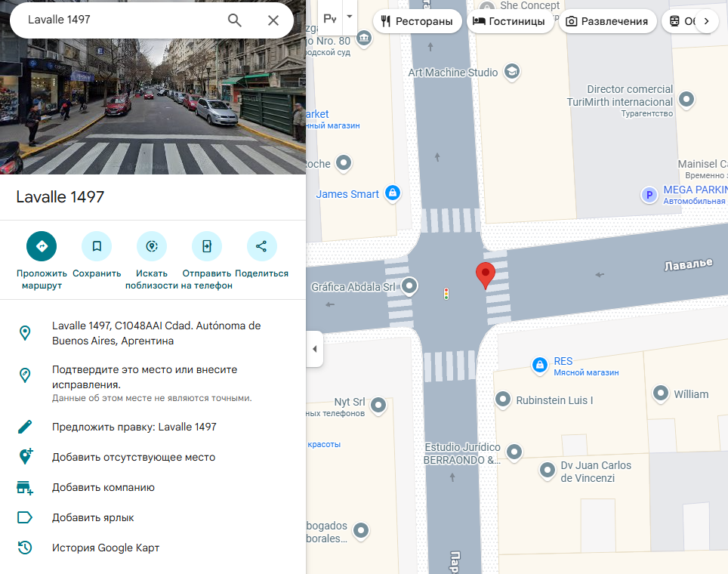Clear the search with the X icon

point(273,20)
